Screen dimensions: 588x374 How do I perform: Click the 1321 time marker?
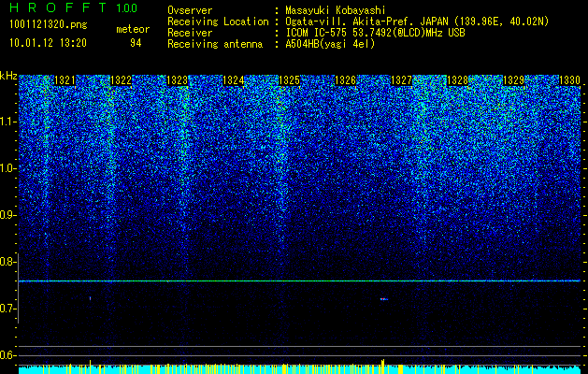pos(65,80)
